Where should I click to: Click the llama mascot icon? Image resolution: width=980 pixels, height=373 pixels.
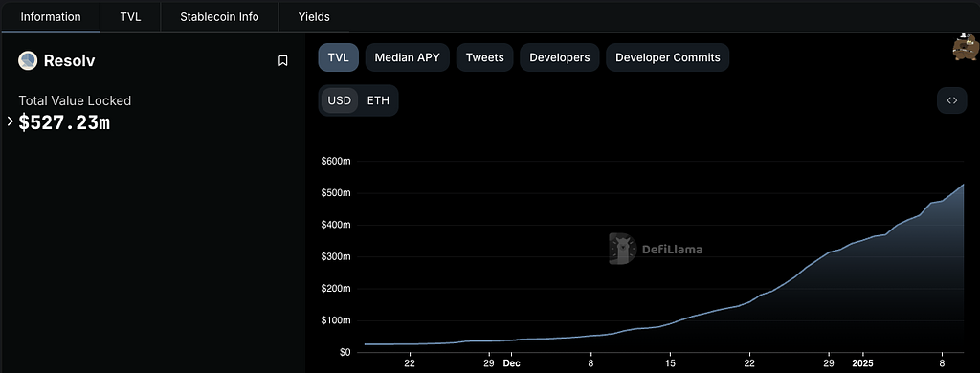(x=966, y=47)
